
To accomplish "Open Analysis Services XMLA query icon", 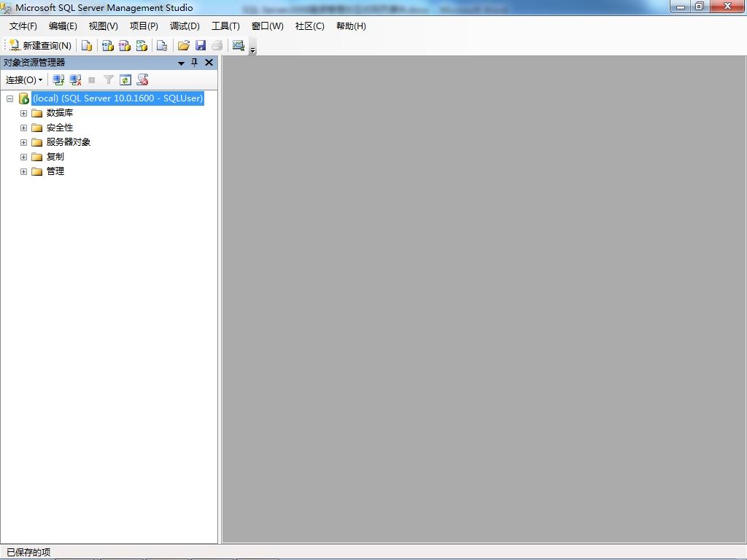I will (142, 45).
